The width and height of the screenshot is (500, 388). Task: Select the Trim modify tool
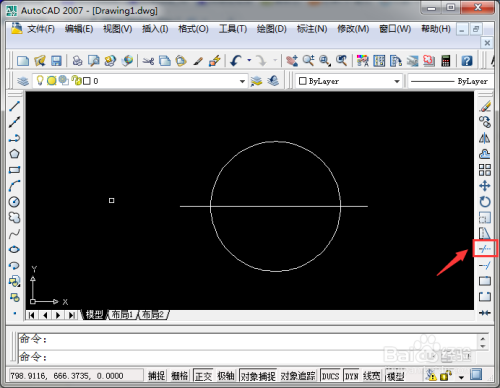[x=485, y=249]
